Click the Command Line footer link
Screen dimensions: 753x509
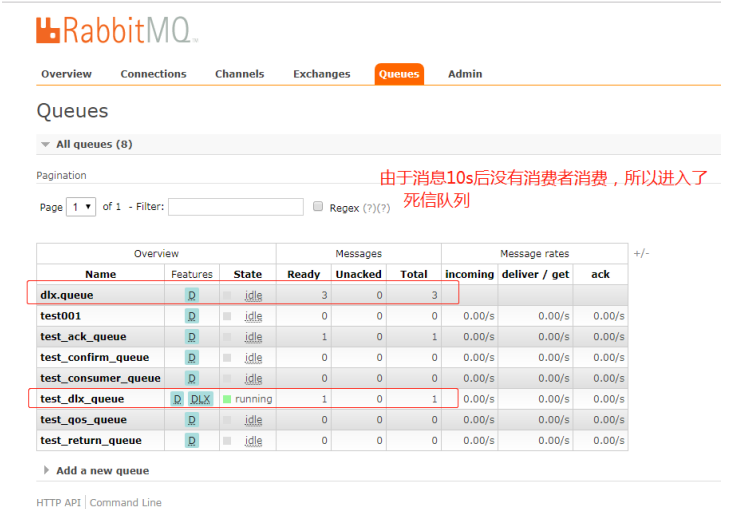pos(125,502)
